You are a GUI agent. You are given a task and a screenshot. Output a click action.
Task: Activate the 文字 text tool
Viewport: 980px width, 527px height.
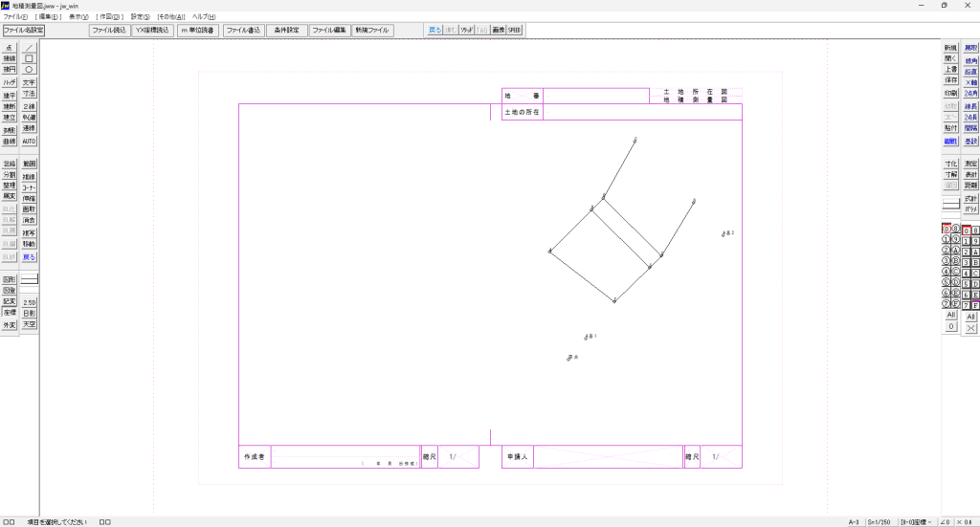(29, 83)
